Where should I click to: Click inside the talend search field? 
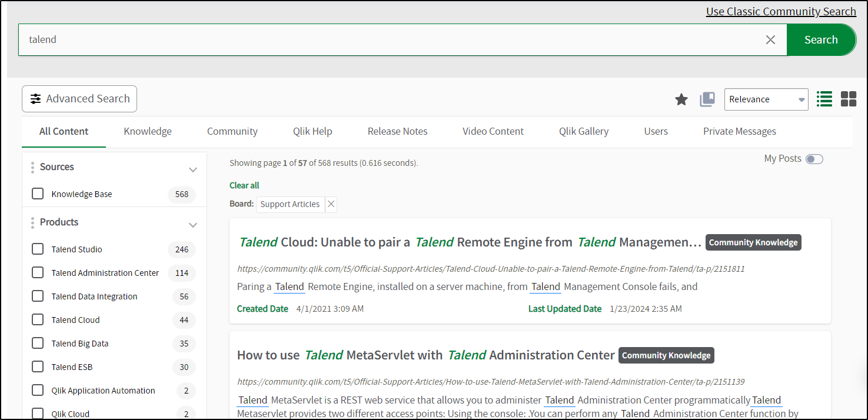353,39
